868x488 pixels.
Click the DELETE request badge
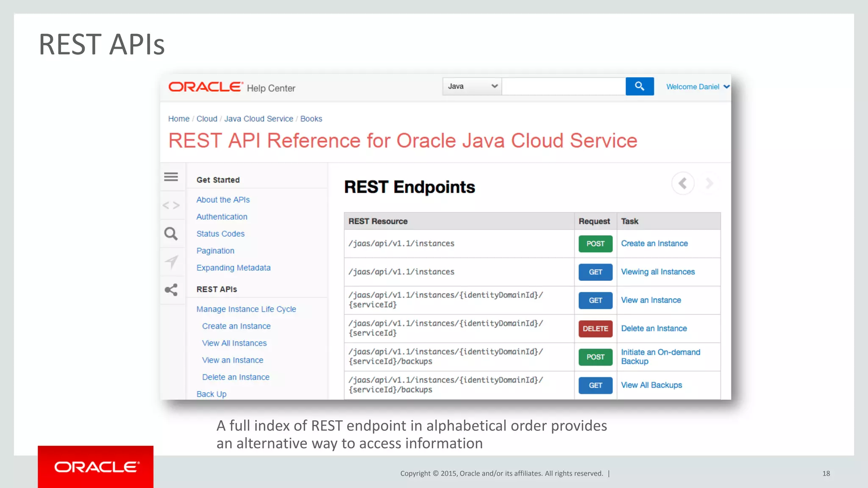[x=595, y=329]
